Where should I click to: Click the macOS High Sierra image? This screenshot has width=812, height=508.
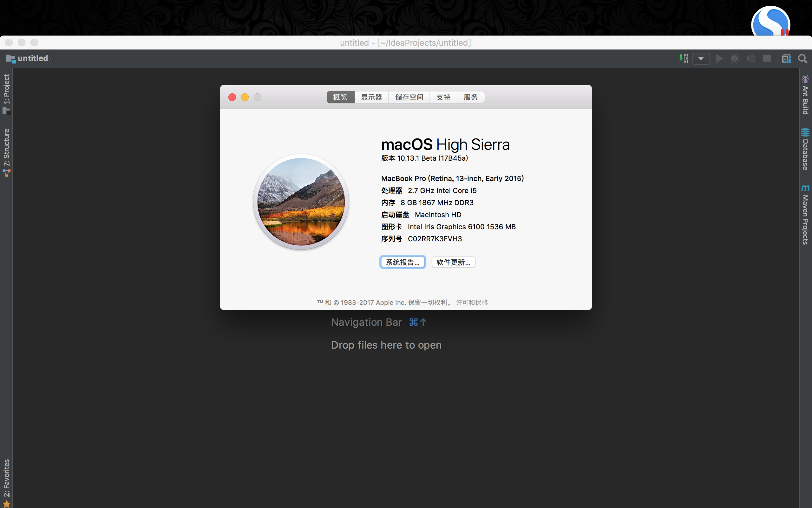pyautogui.click(x=301, y=202)
